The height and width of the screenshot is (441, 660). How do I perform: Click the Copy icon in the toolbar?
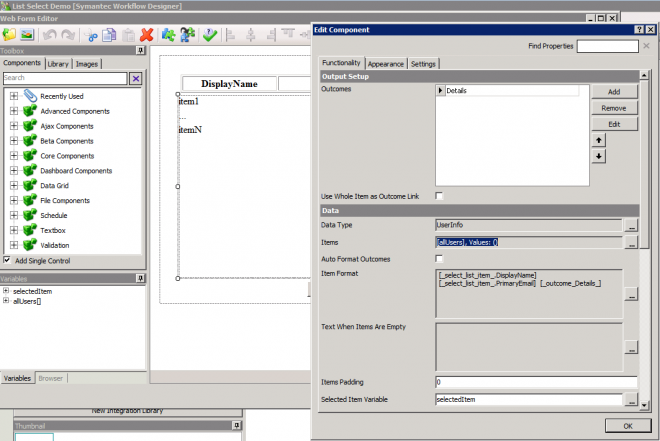pyautogui.click(x=109, y=35)
